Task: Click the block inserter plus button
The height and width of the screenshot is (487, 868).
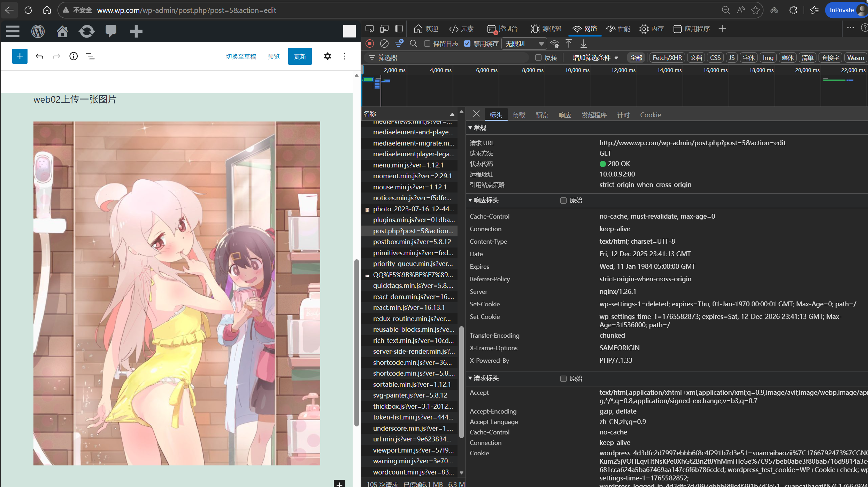Action: [20, 56]
